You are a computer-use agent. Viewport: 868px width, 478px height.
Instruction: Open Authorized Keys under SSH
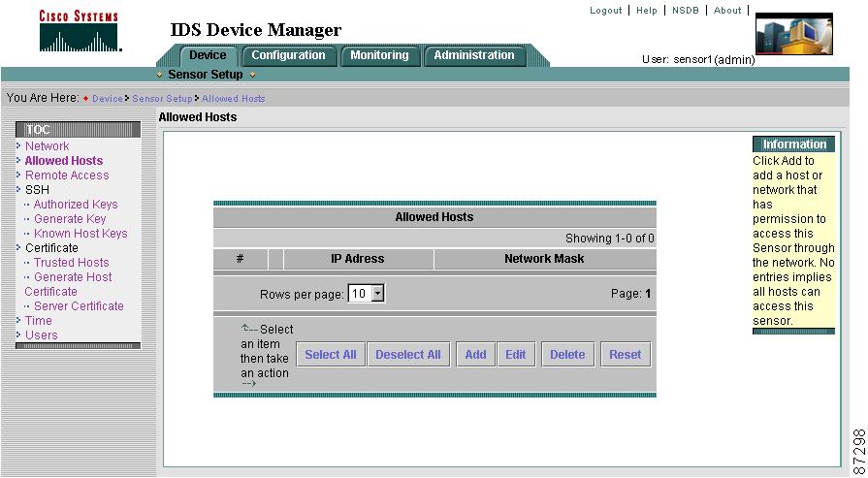pos(76,205)
